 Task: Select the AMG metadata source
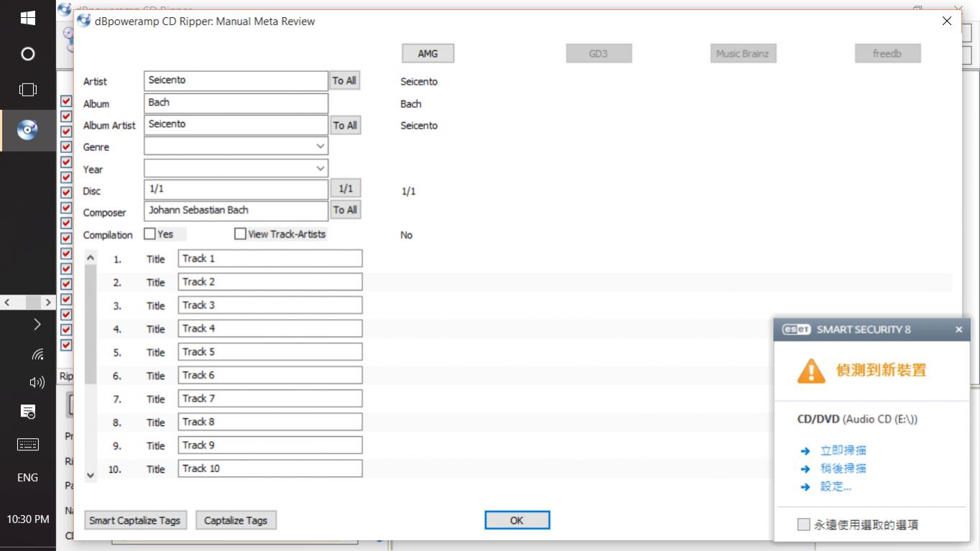427,54
